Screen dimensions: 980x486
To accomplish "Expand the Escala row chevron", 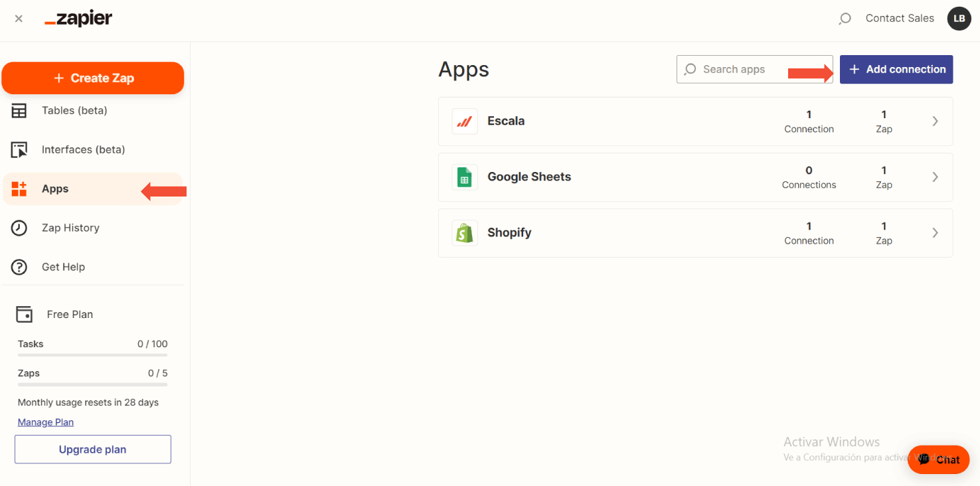I will (935, 121).
